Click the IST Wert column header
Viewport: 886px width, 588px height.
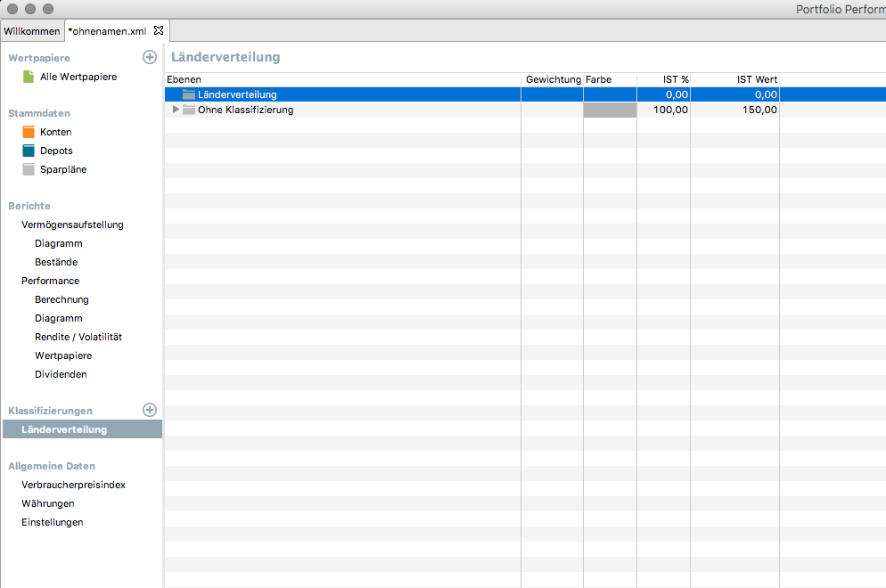point(735,79)
